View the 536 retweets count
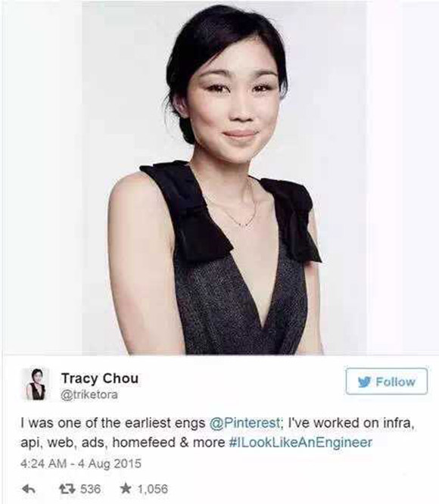The image size is (439, 504). click(90, 489)
